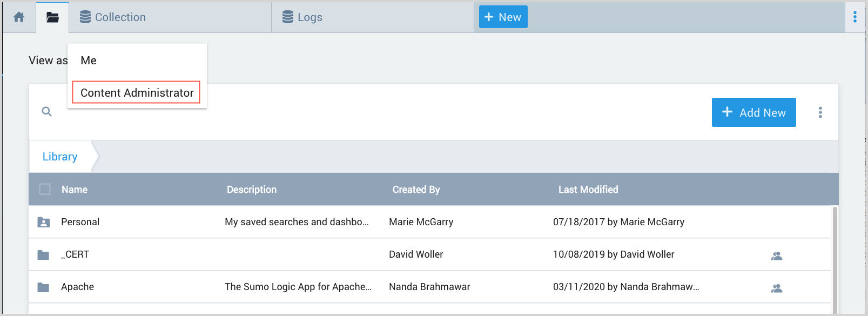
Task: Click the search magnifier icon in Library
Action: click(x=47, y=112)
